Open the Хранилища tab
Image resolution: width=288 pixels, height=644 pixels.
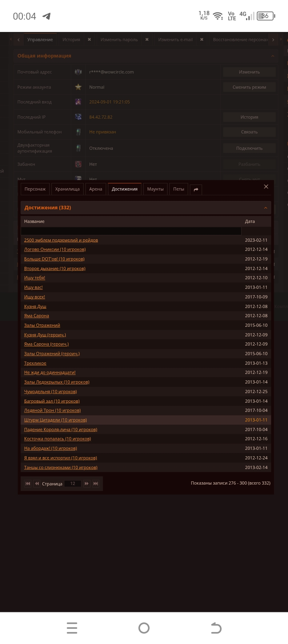[x=67, y=189]
